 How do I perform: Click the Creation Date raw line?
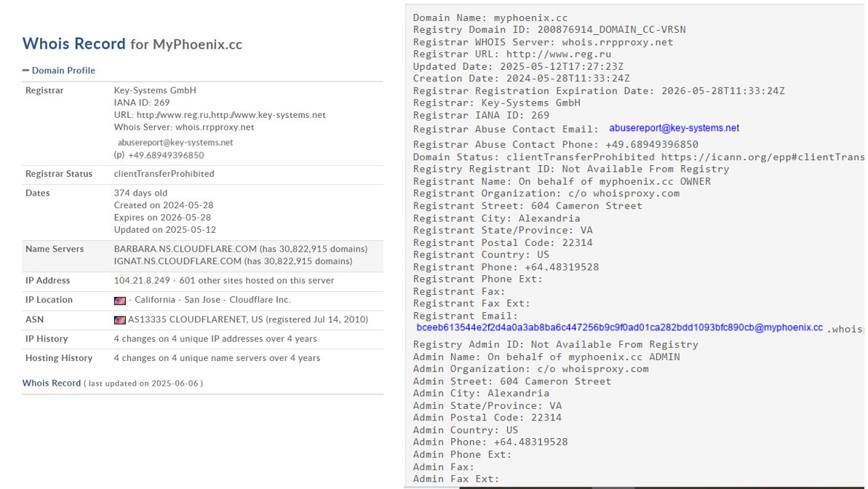click(521, 79)
